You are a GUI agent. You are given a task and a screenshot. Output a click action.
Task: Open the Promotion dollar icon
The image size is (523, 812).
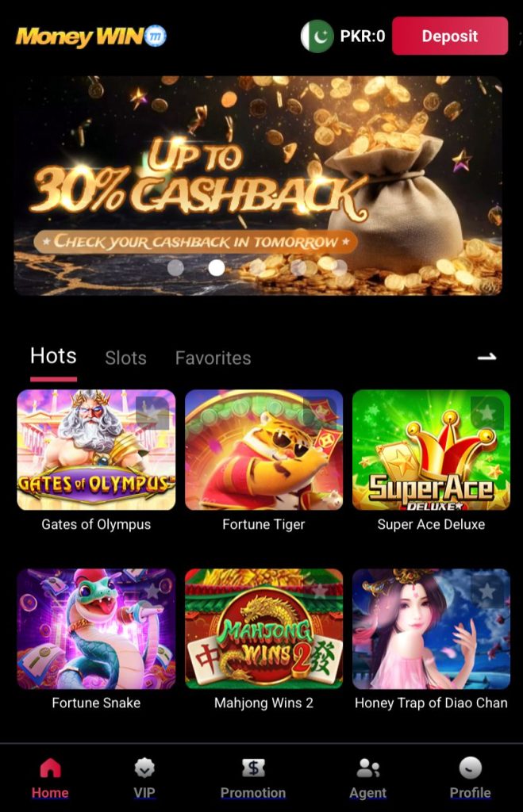pos(253,768)
